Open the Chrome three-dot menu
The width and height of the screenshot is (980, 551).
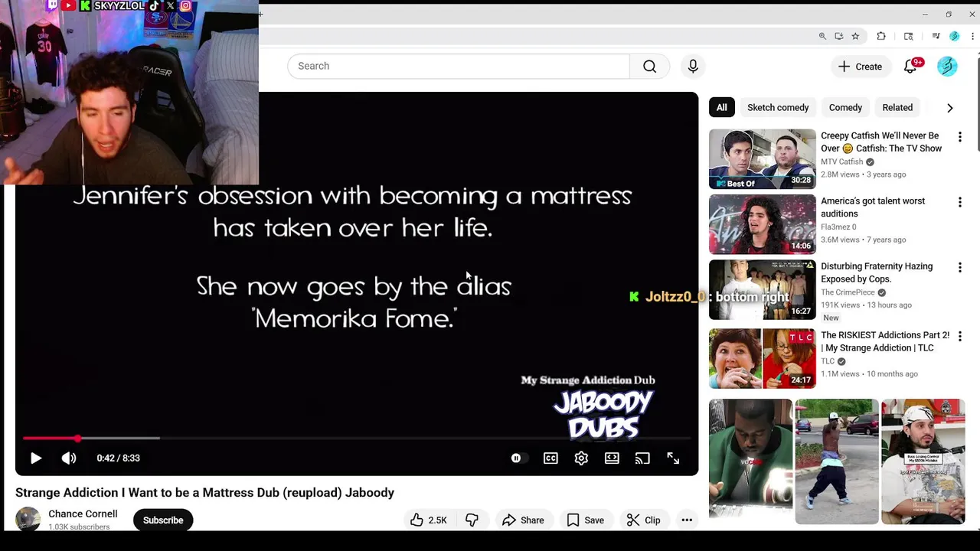[972, 36]
